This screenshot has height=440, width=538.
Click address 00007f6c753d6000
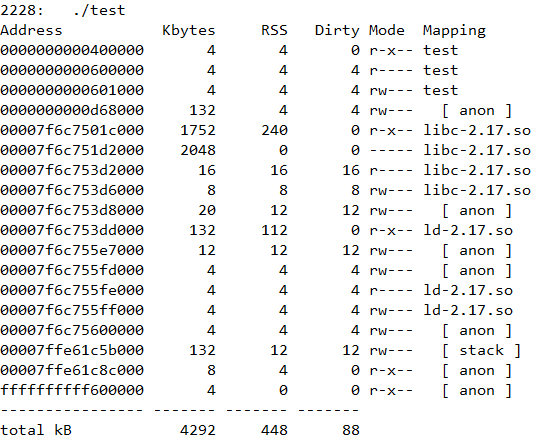click(72, 190)
